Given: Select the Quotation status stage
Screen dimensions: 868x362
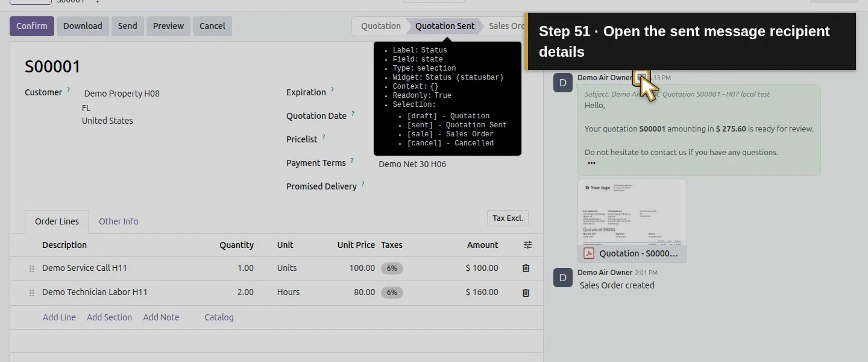Looking at the screenshot, I should (x=381, y=26).
